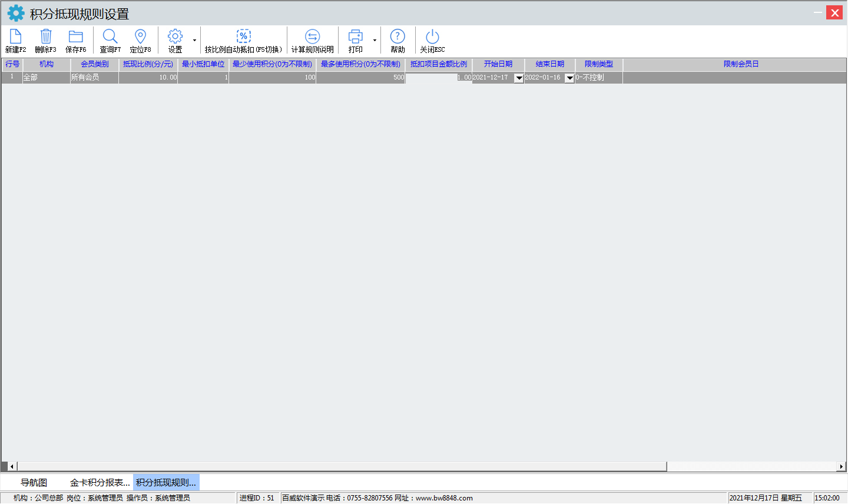The height and width of the screenshot is (504, 848).
Task: Switch to the 导航图 tab
Action: pyautogui.click(x=34, y=483)
